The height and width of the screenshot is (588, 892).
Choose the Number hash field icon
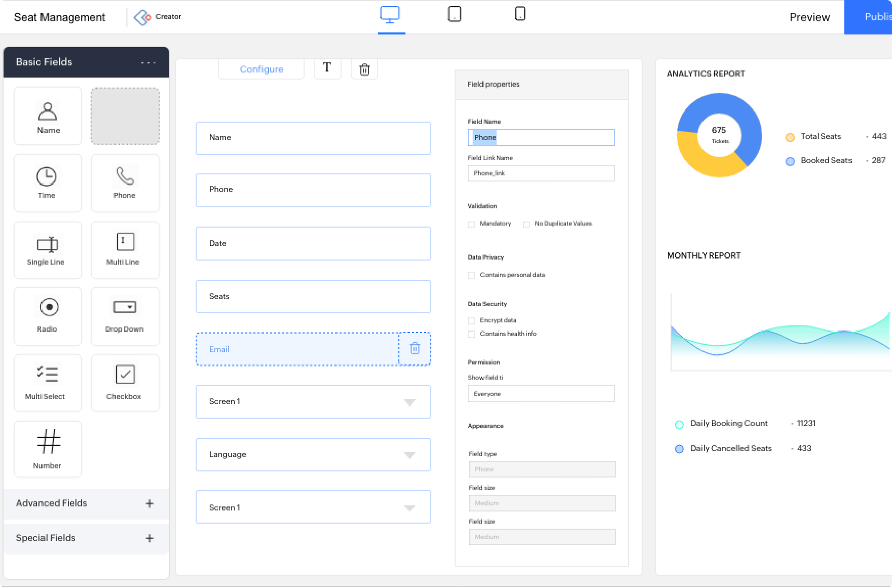(x=48, y=441)
